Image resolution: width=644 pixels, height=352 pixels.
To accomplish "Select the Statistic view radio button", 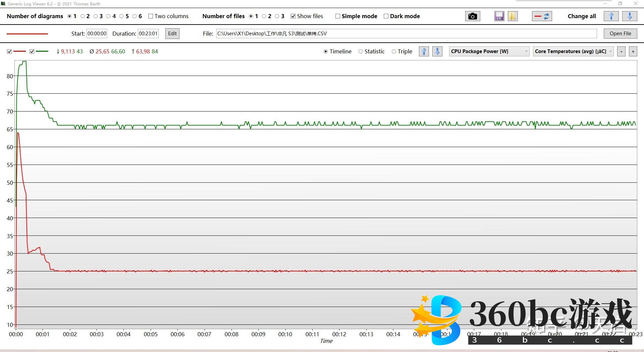I will 361,51.
